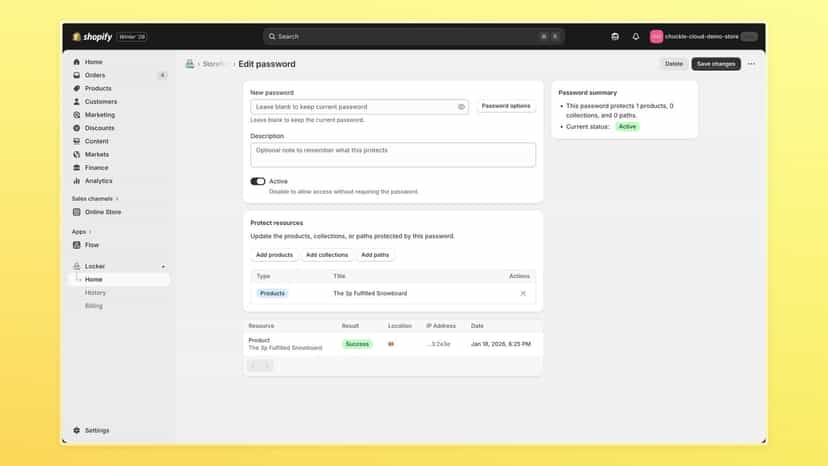Viewport: 828px width, 466px height.
Task: Open the Settings gear in sidebar
Action: [x=77, y=430]
